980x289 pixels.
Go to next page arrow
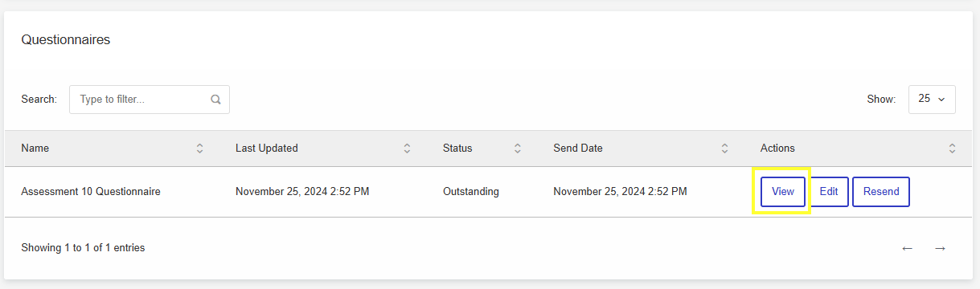coord(940,248)
